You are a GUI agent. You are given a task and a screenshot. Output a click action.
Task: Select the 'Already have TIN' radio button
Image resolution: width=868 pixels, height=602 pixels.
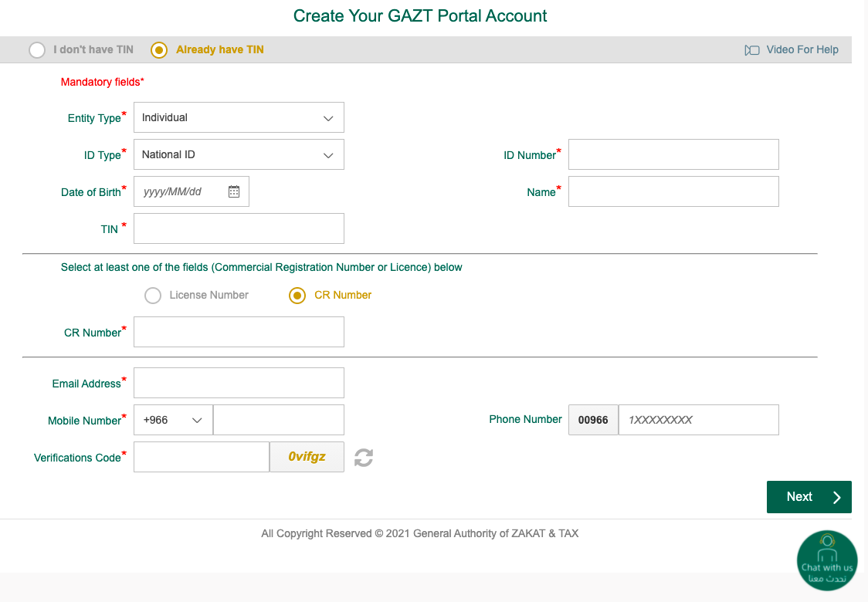pos(159,49)
